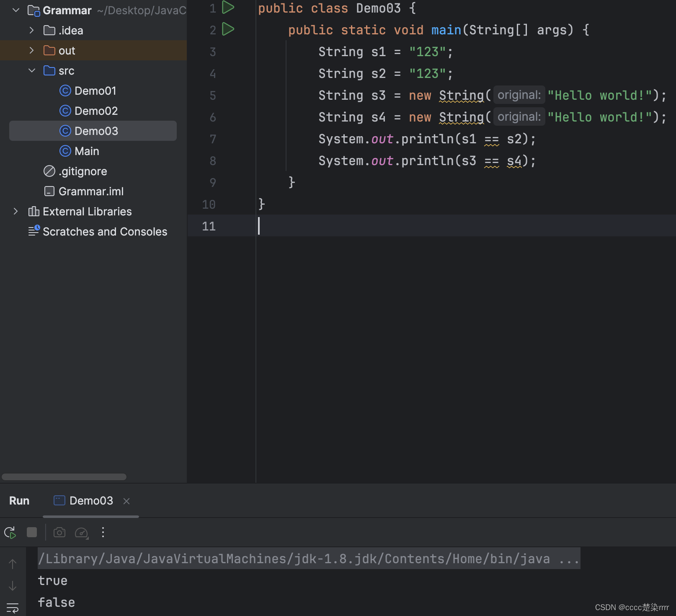The width and height of the screenshot is (676, 616).
Task: Click line number 5 in the gutter
Action: [213, 95]
